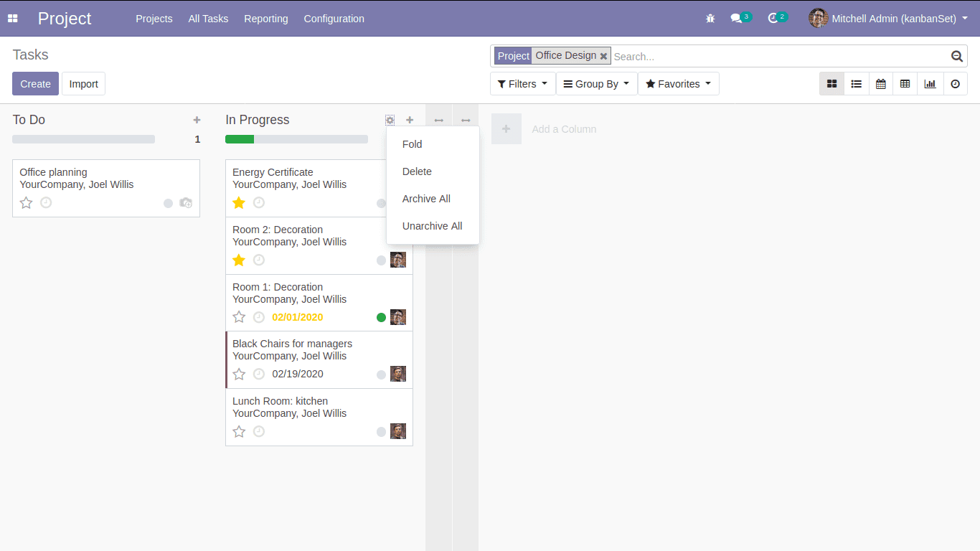Click grey status dot on Black Chairs card
Image resolution: width=980 pixels, height=551 pixels.
pos(382,375)
